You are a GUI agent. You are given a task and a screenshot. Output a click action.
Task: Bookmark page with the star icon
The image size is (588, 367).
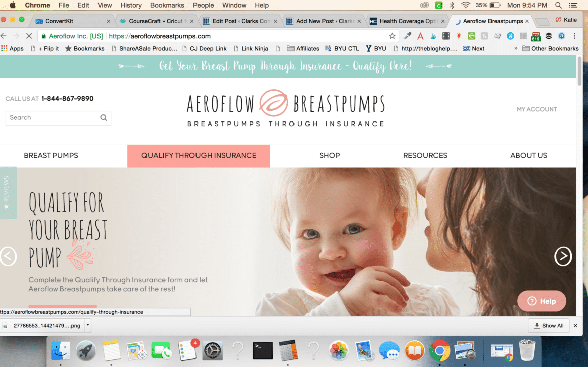pos(392,36)
